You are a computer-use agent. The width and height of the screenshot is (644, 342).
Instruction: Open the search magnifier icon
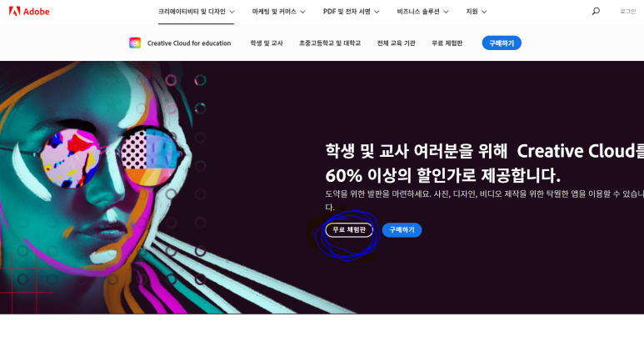[x=596, y=11]
